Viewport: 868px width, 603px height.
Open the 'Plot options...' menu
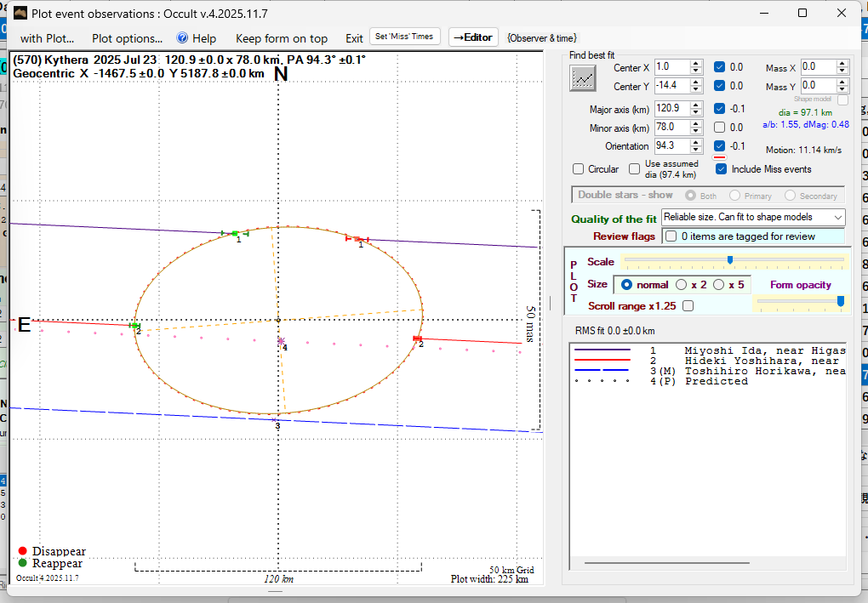pos(127,38)
